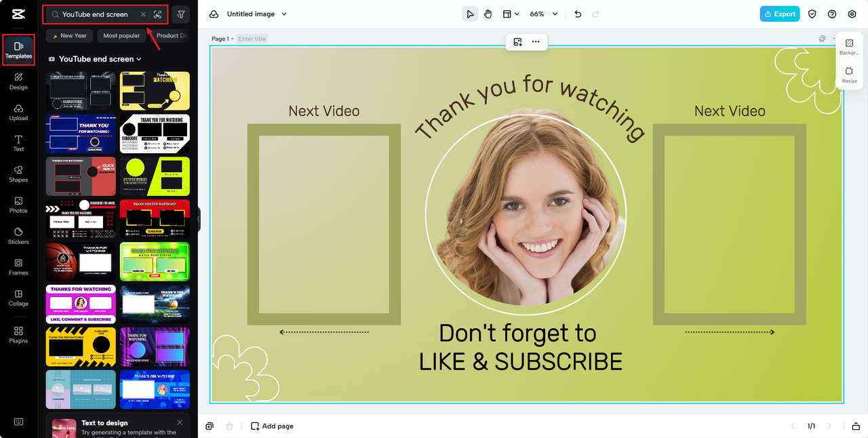
Task: Select the Text tool in sidebar
Action: pos(18,142)
